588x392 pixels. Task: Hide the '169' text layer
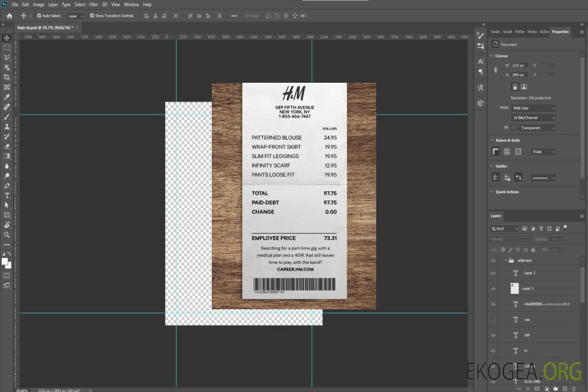(493, 336)
